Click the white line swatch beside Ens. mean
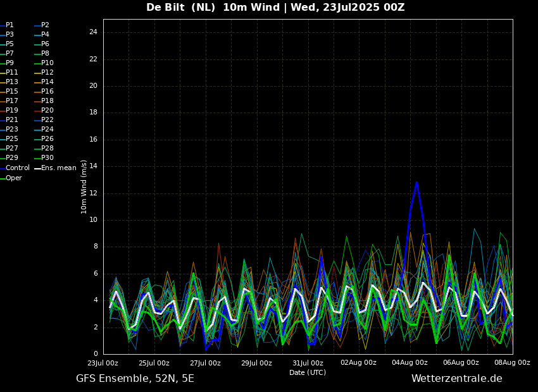Image resolution: width=538 pixels, height=392 pixels. [37, 168]
